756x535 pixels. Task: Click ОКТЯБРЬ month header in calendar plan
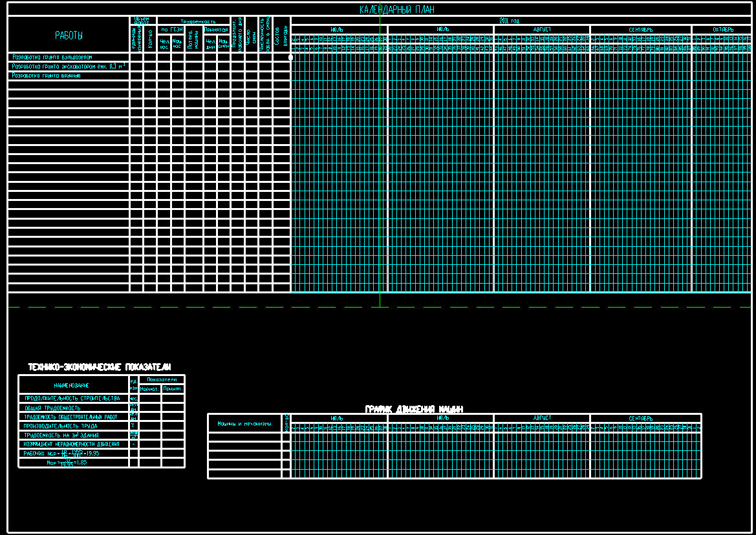pos(723,30)
